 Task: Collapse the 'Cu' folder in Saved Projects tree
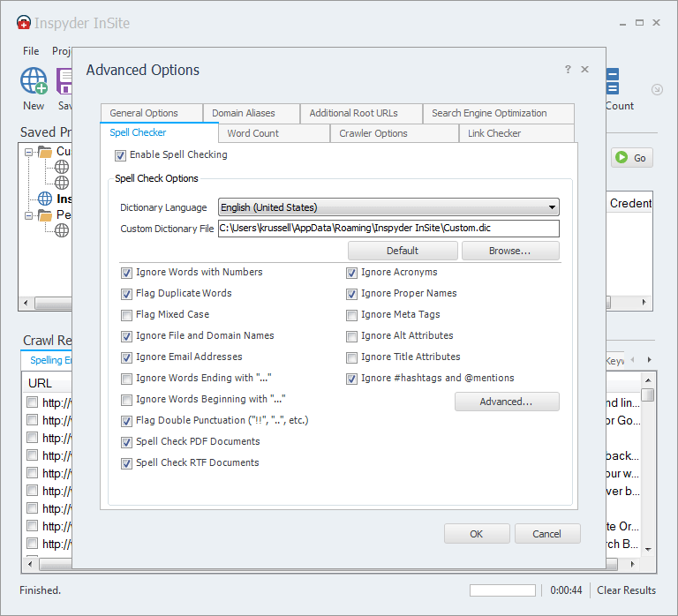28,152
